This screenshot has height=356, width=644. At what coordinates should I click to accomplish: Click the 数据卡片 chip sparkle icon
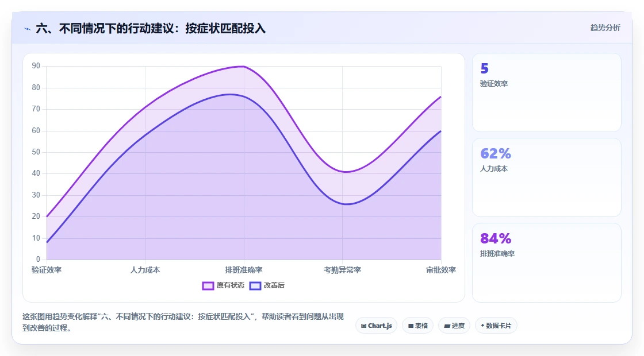coord(482,326)
